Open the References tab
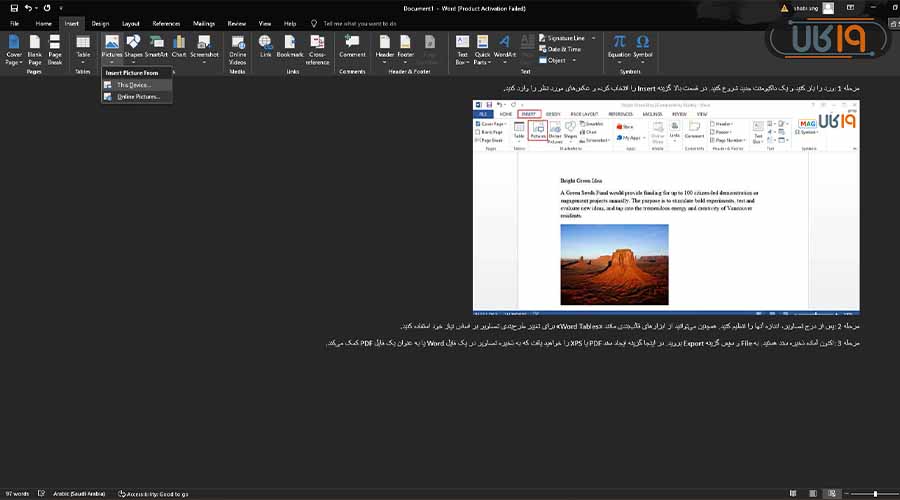Viewport: 900px width, 500px height. click(166, 23)
